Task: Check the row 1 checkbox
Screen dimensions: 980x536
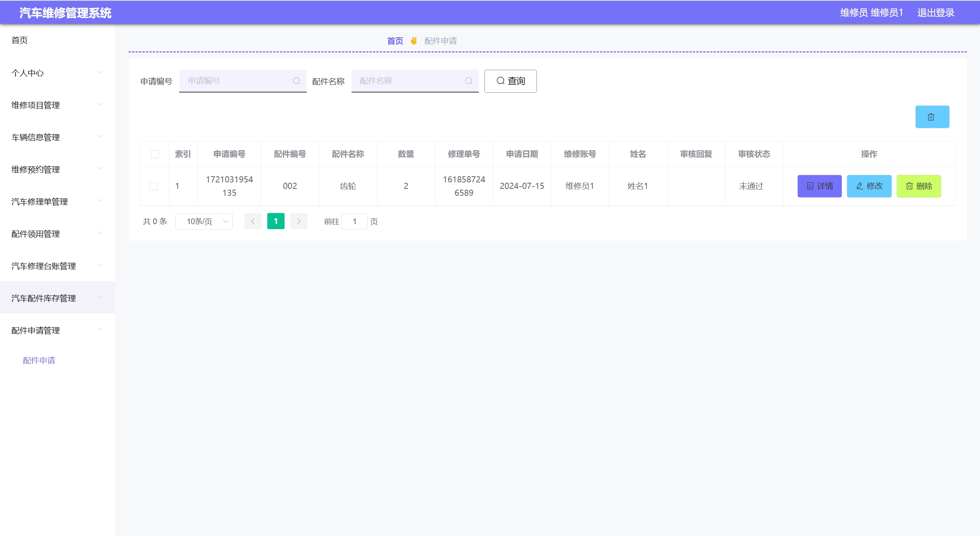Action: [154, 186]
